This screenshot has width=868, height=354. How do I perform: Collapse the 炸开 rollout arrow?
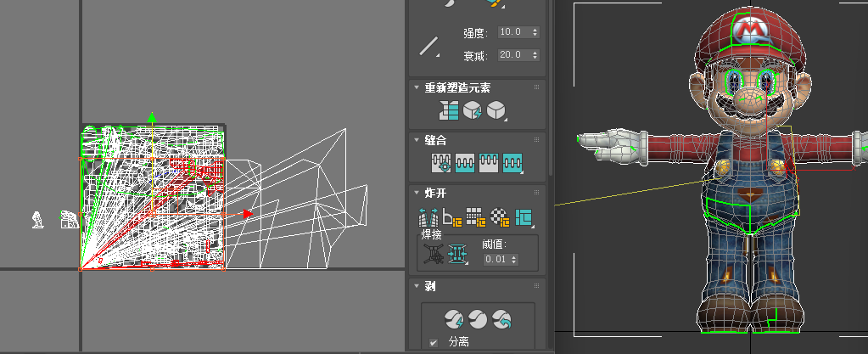tap(417, 193)
